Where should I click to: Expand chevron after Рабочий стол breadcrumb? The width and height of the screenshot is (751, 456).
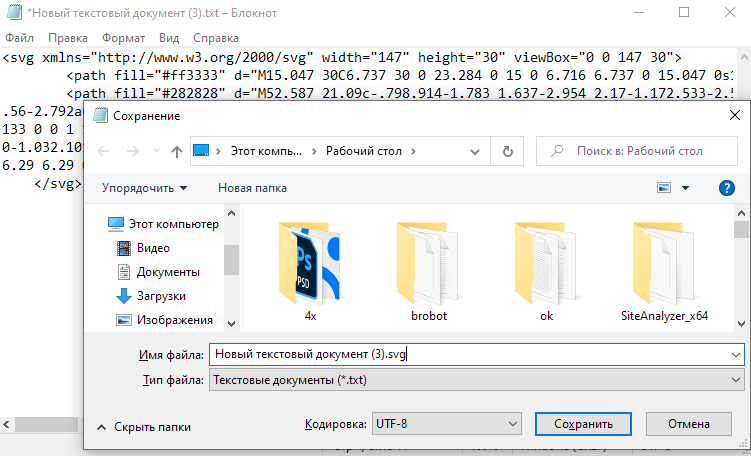point(413,151)
